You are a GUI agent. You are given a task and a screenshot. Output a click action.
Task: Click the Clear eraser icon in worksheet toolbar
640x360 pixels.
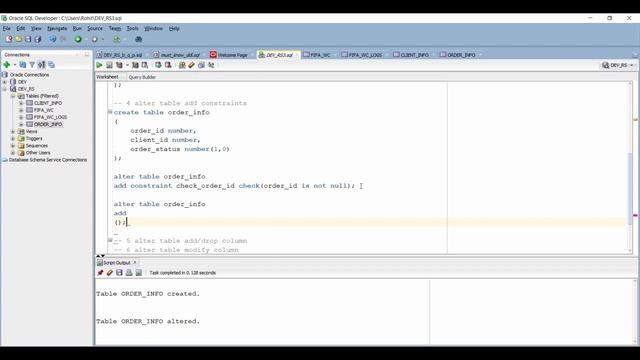pos(191,65)
